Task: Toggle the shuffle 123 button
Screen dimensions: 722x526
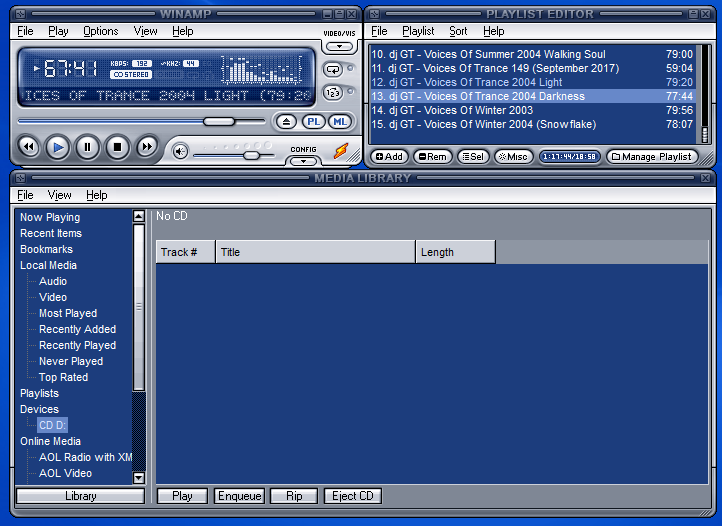Action: (x=333, y=93)
